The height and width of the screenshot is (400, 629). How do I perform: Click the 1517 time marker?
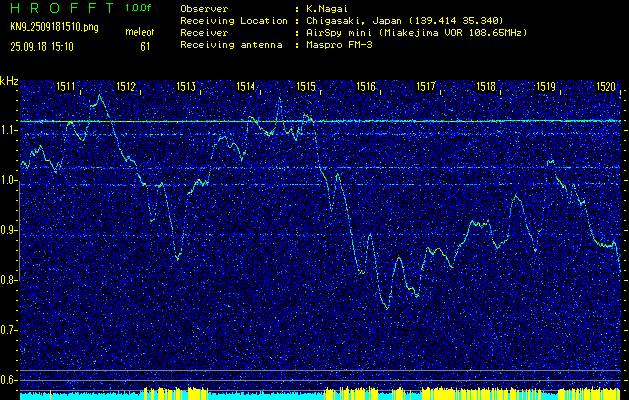click(426, 86)
